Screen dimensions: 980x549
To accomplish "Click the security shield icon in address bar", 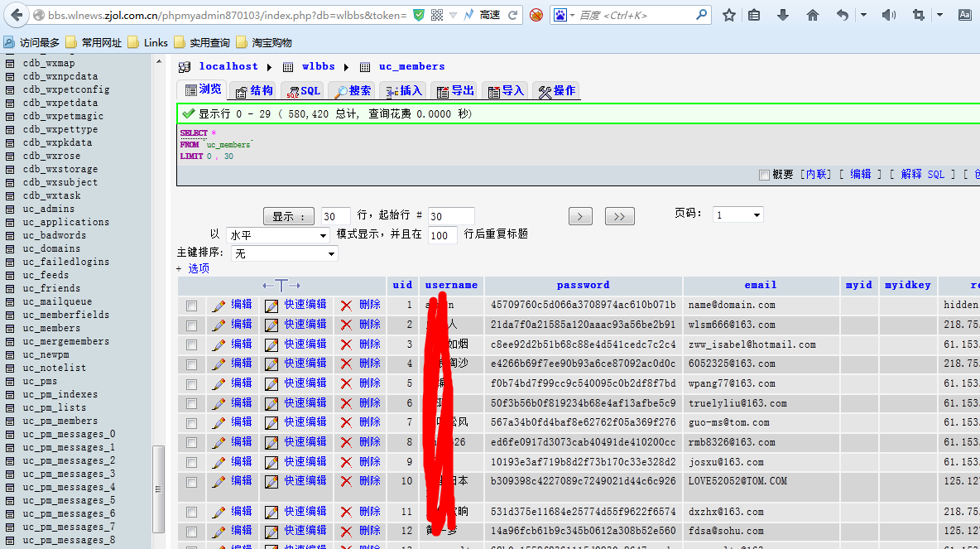I will (x=420, y=15).
